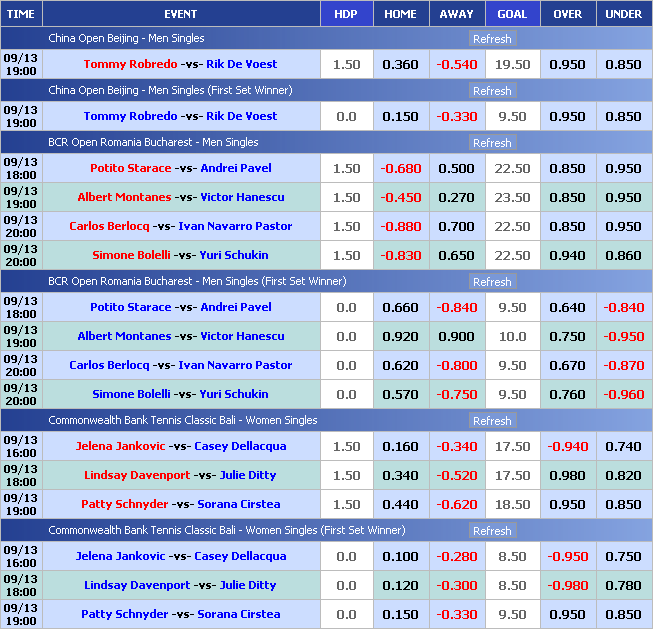Image resolution: width=653 pixels, height=629 pixels.
Task: Refresh China Open Beijing First Set Winner odds
Action: click(x=491, y=91)
